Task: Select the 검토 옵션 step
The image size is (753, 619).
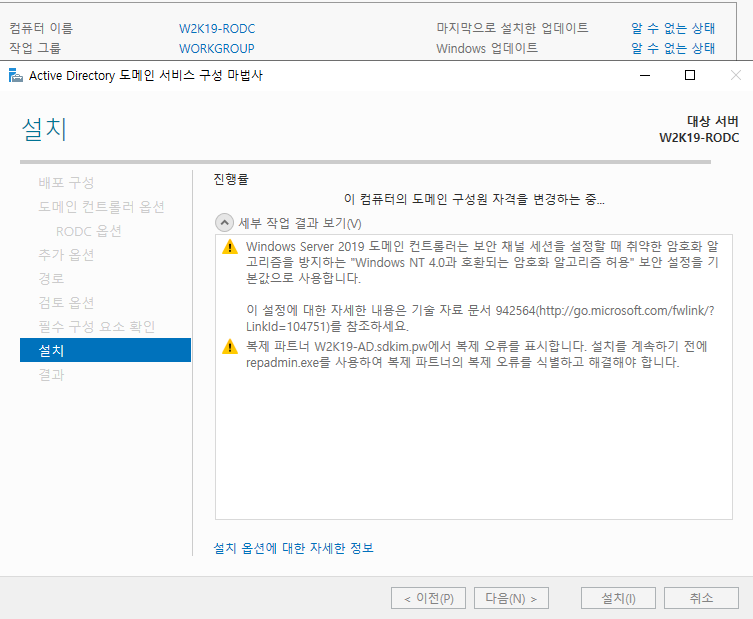Action: 66,303
